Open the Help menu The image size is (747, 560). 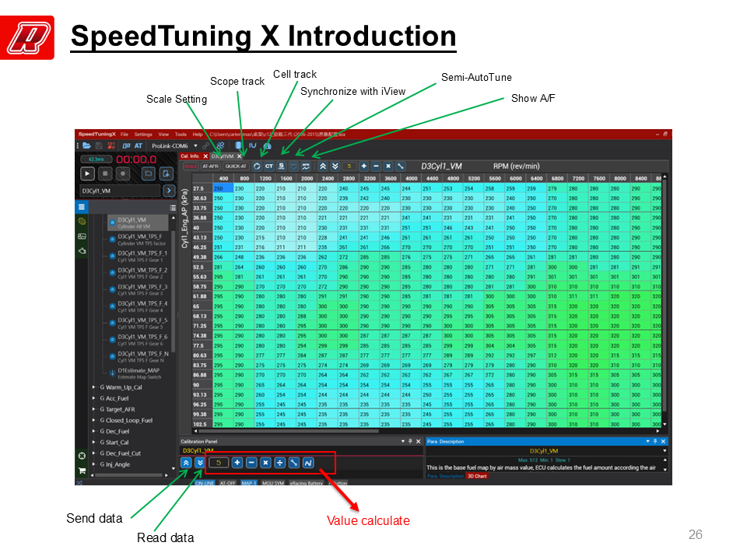pos(197,135)
